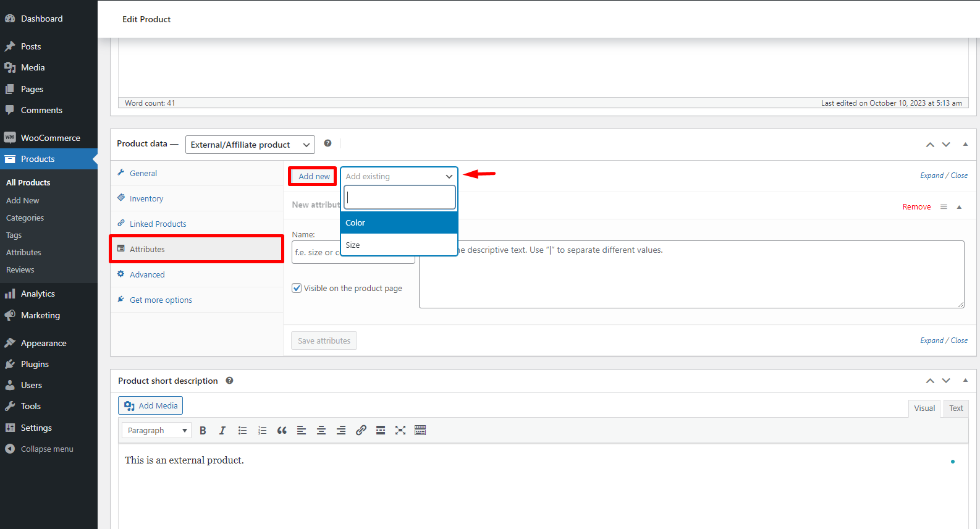Open the Add existing attribute dropdown
This screenshot has height=529, width=980.
coord(399,176)
